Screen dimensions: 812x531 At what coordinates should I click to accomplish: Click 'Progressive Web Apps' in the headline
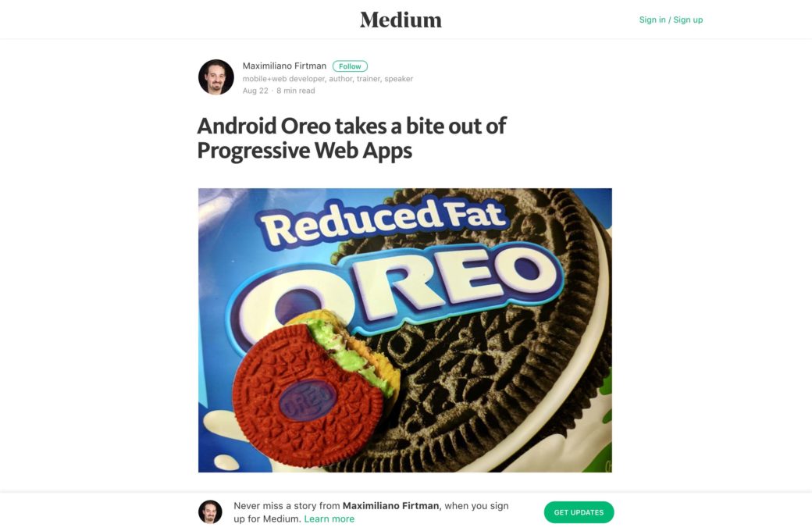pos(304,151)
